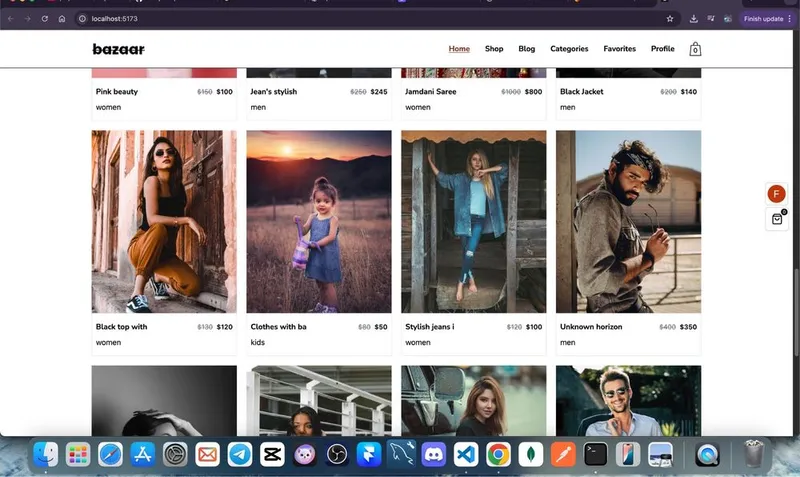Click the Unknown horizon product title

pyautogui.click(x=591, y=327)
